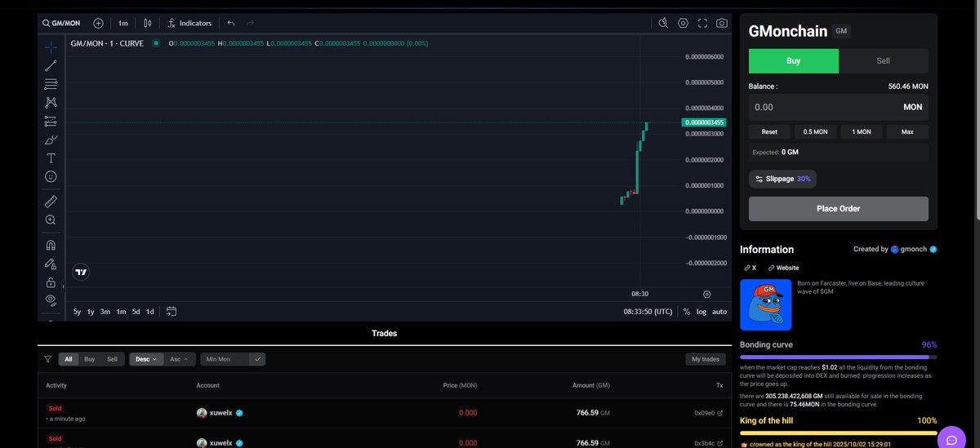980x448 pixels.
Task: Select the trend line drawing tool
Action: pyautogui.click(x=51, y=65)
